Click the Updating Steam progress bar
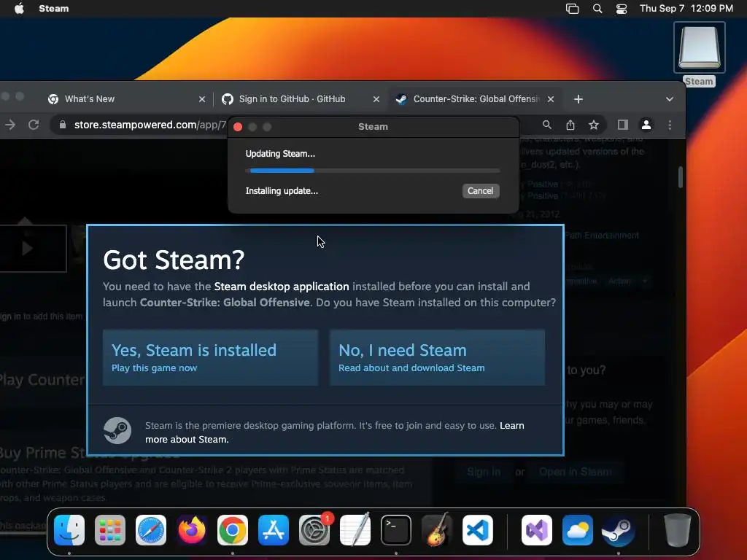Image resolution: width=747 pixels, height=560 pixels. [373, 171]
